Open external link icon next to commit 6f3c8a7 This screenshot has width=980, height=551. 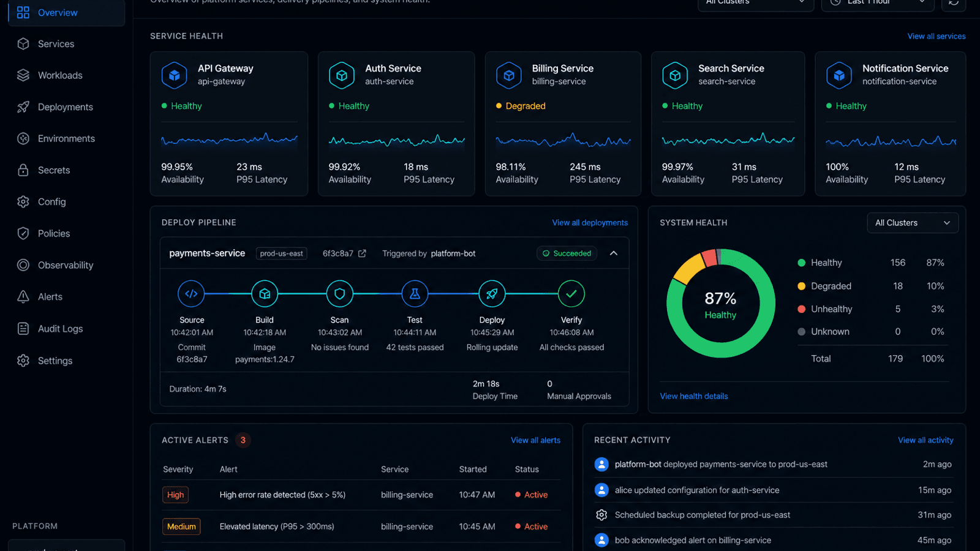362,253
